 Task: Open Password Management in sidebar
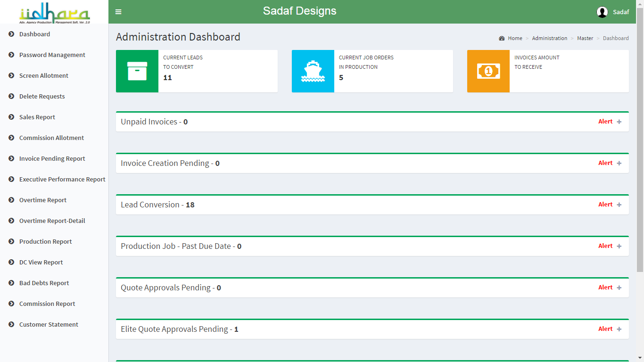[x=52, y=55]
